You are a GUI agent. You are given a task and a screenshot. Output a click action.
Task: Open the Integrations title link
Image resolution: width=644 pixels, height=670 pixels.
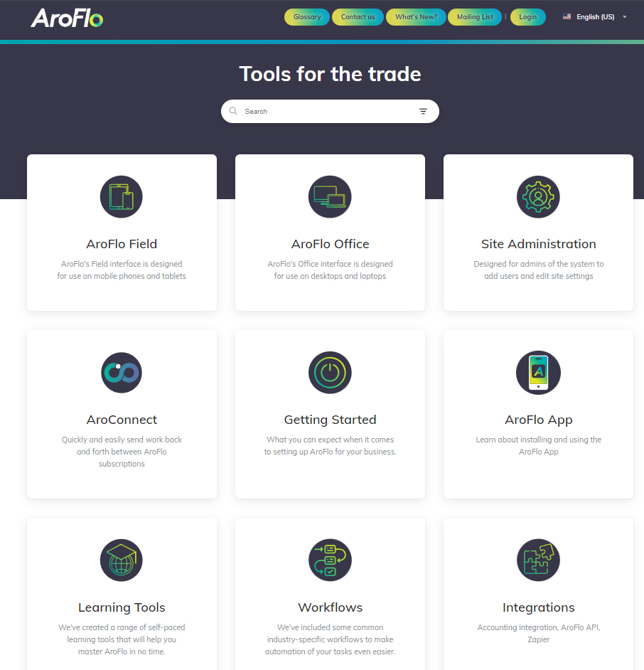pyautogui.click(x=539, y=607)
